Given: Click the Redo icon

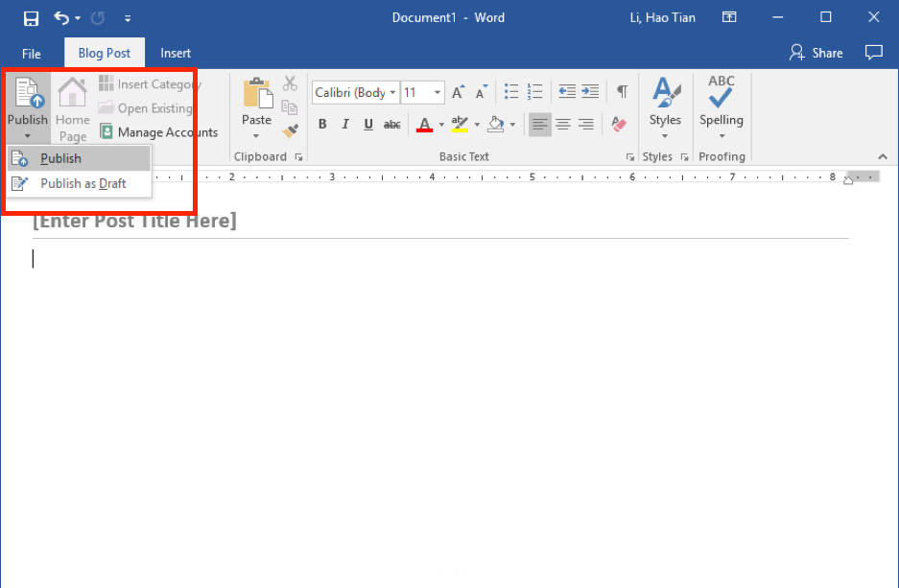Looking at the screenshot, I should [98, 18].
